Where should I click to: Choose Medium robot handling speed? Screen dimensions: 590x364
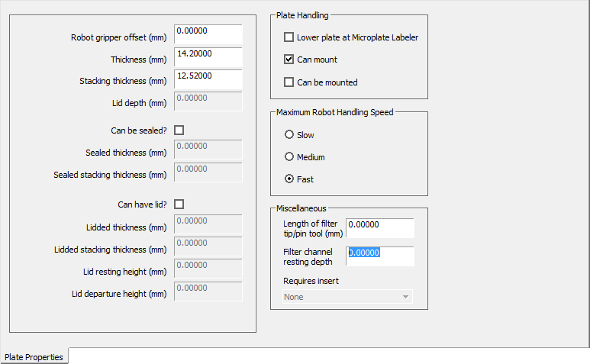(x=289, y=157)
